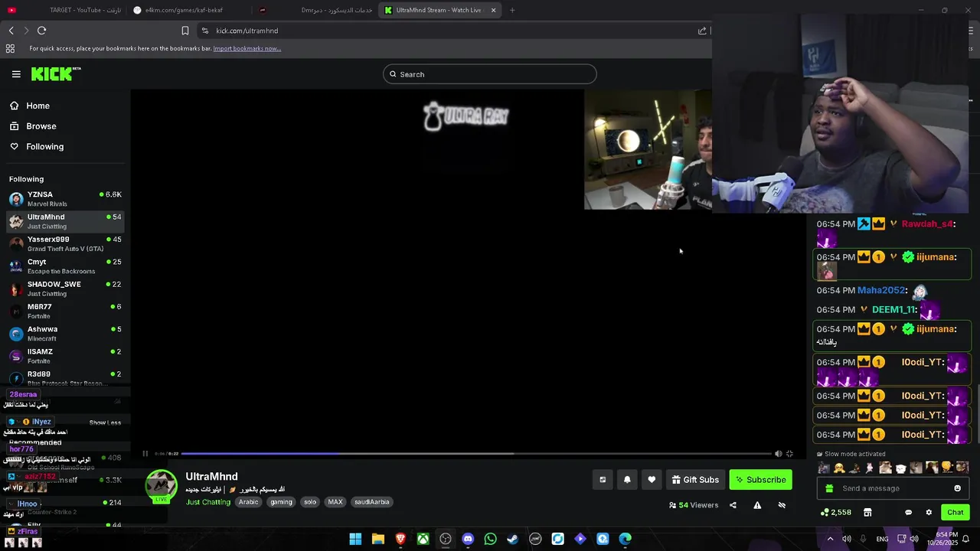
Task: Open Yasserx999 channel in Following list
Action: pyautogui.click(x=65, y=243)
